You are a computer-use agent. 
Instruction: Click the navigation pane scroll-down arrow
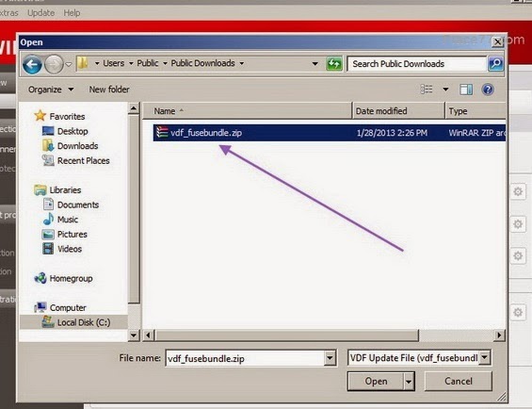click(134, 335)
